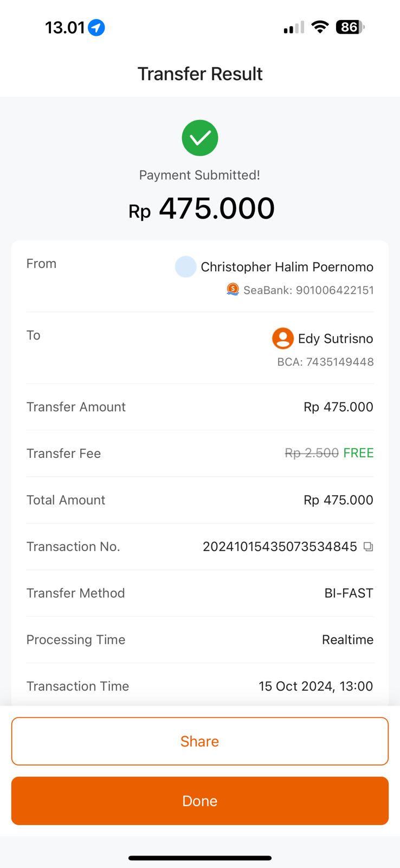Tap the cellular signal bars icon
The image size is (400, 868).
(x=294, y=28)
